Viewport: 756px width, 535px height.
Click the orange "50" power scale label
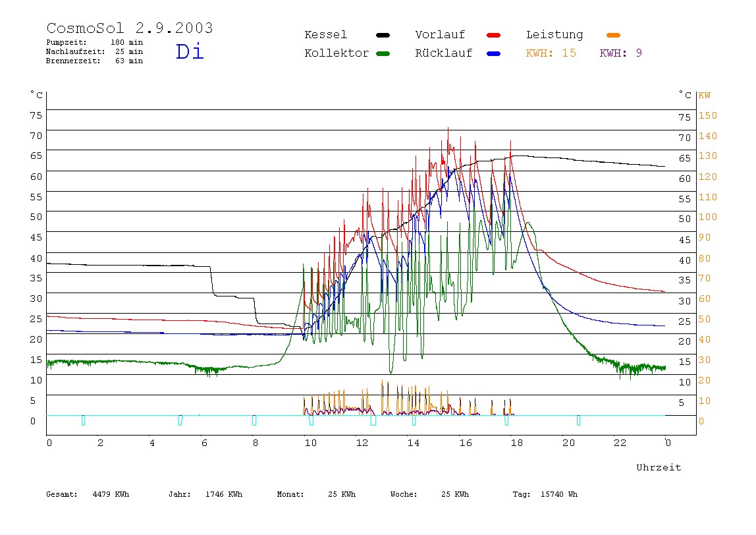pyautogui.click(x=705, y=319)
